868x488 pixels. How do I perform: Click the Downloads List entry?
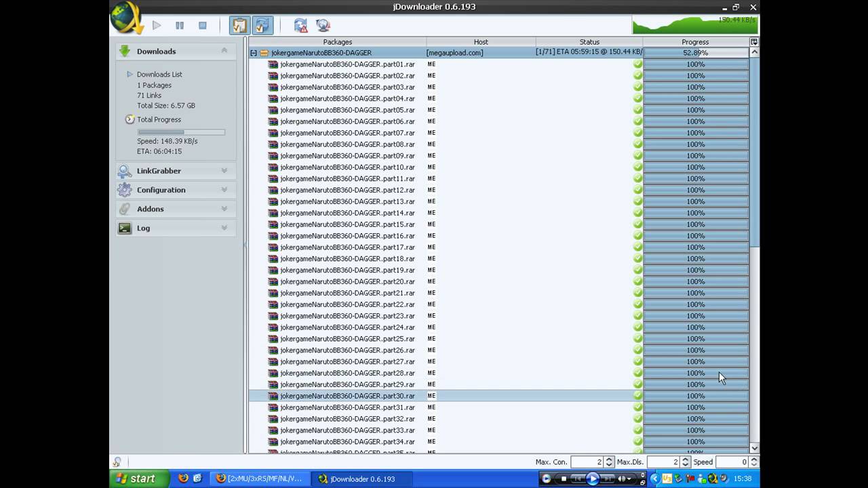click(159, 75)
